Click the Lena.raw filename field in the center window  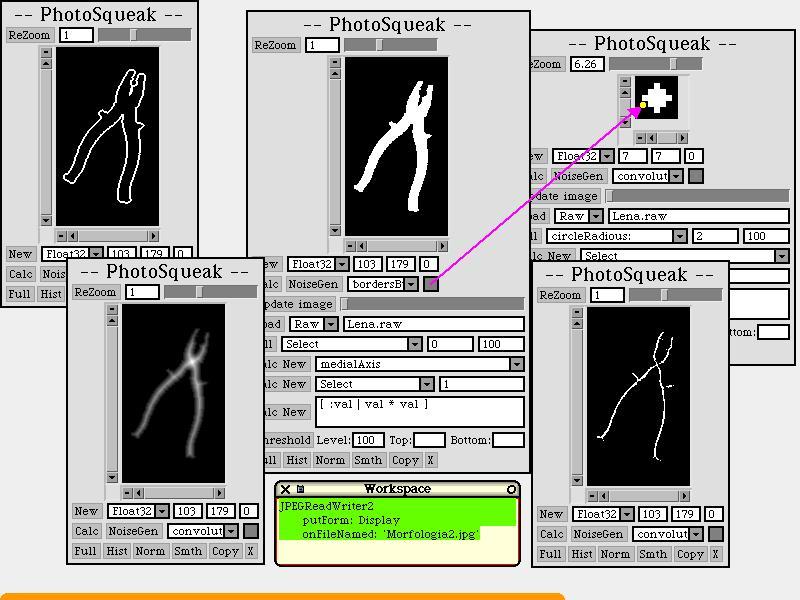pyautogui.click(x=434, y=324)
